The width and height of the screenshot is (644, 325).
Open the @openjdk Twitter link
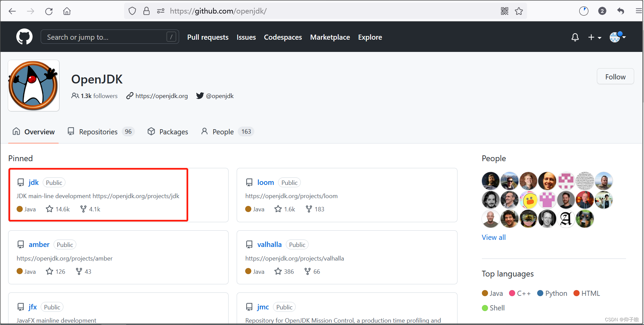click(220, 96)
